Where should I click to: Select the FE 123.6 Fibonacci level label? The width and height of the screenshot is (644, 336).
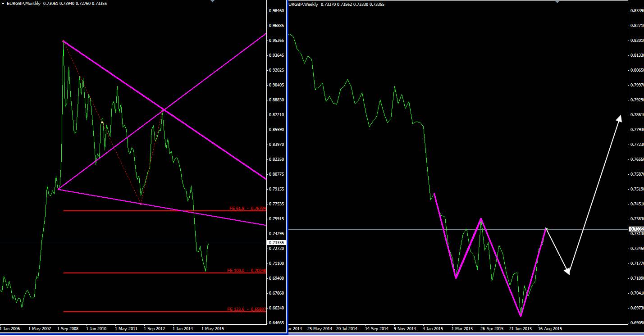click(x=247, y=309)
